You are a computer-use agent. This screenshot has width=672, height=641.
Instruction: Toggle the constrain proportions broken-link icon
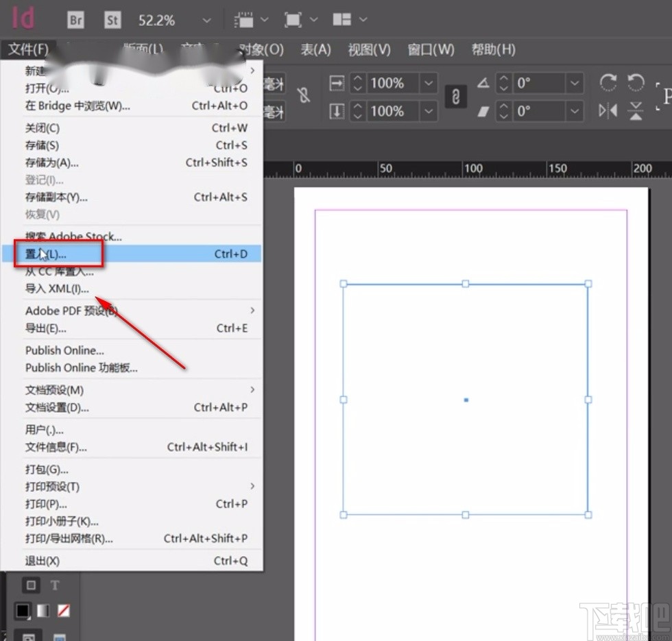pyautogui.click(x=304, y=95)
